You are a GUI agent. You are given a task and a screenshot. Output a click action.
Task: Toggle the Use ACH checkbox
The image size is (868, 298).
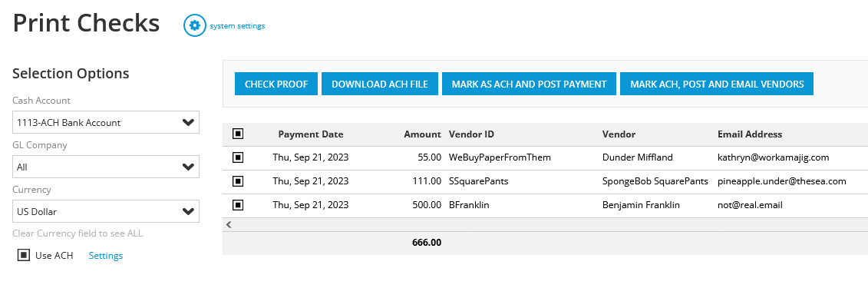[23, 255]
